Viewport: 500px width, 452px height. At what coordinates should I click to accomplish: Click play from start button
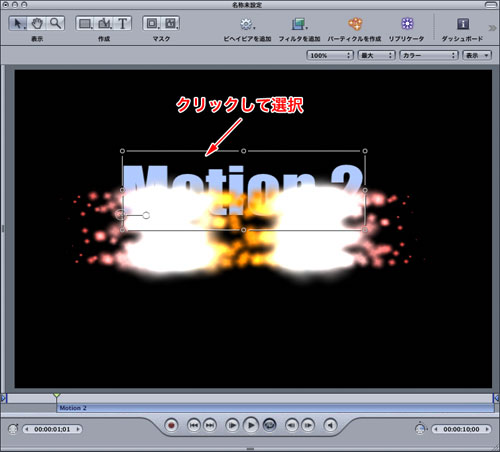pyautogui.click(x=232, y=425)
